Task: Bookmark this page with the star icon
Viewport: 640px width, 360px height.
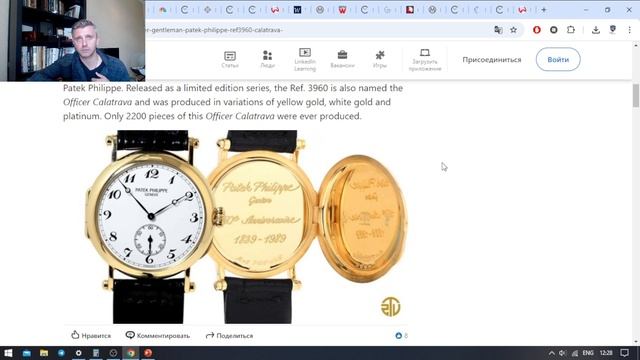Action: click(513, 30)
